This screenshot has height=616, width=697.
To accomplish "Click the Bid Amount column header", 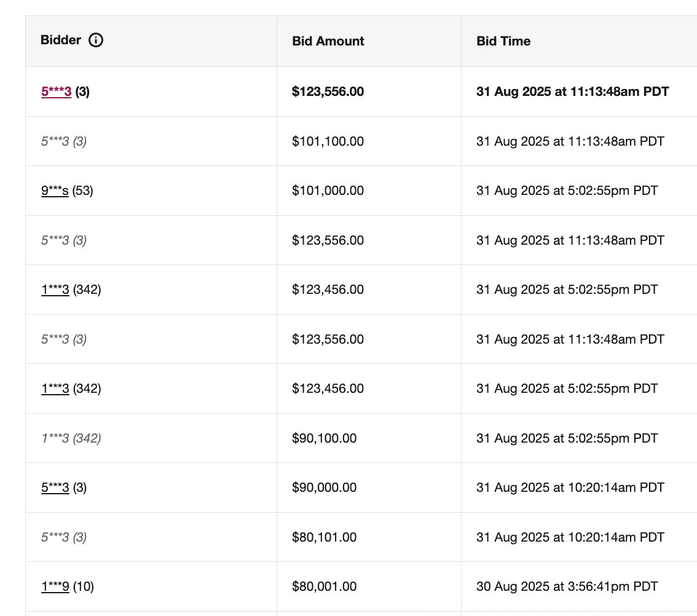I will tap(328, 41).
